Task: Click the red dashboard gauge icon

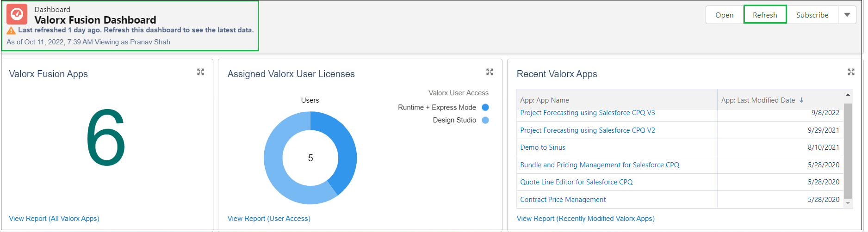Action: tap(17, 14)
